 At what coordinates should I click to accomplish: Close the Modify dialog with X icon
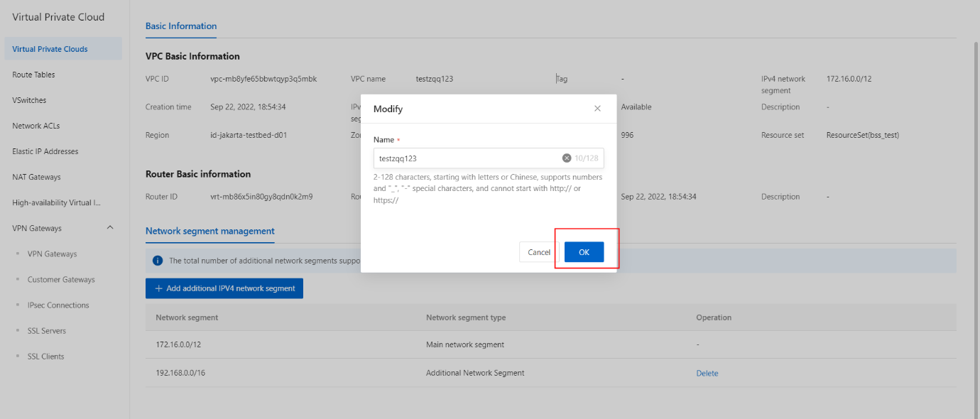(x=597, y=109)
